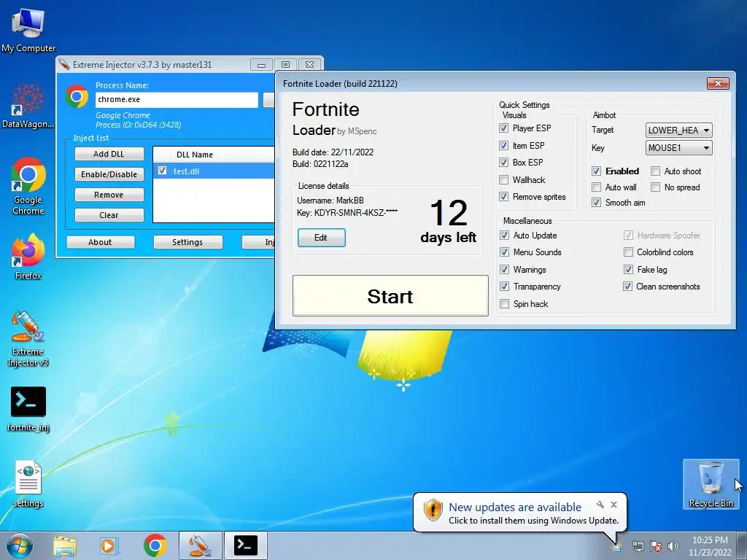This screenshot has width=747, height=560.
Task: Click the Windows Start orb
Action: [x=20, y=545]
